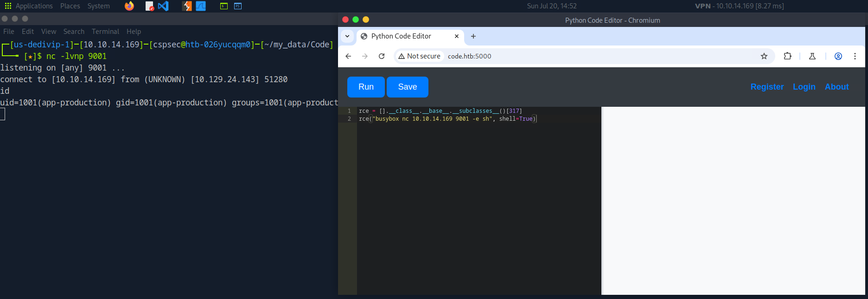Follow the Login link
This screenshot has width=868, height=299.
(804, 87)
